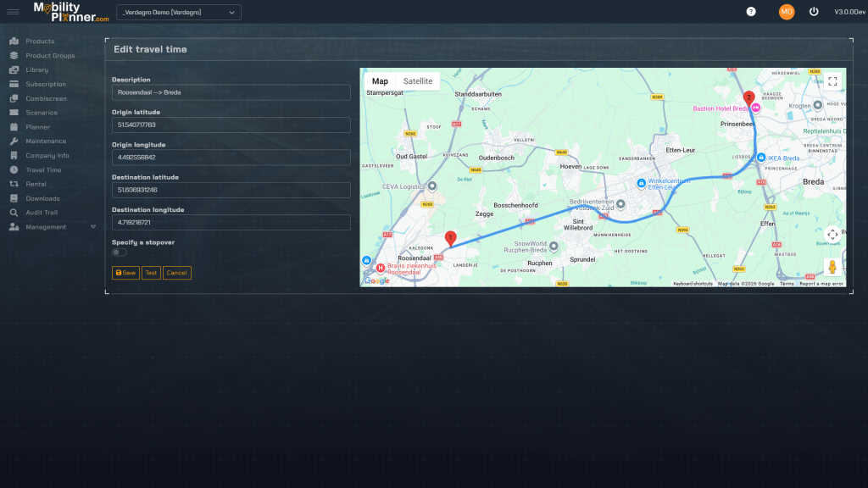Click the Test button
The image size is (868, 488).
pyautogui.click(x=151, y=273)
